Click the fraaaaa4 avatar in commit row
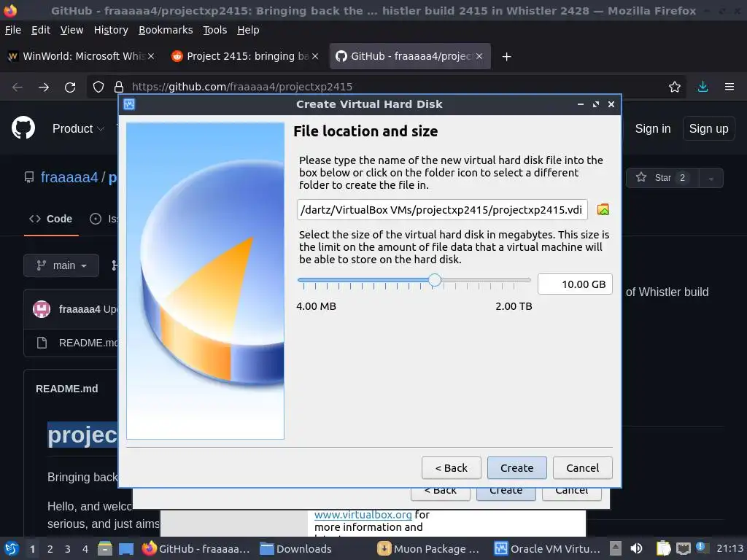The image size is (747, 560). coord(42,309)
